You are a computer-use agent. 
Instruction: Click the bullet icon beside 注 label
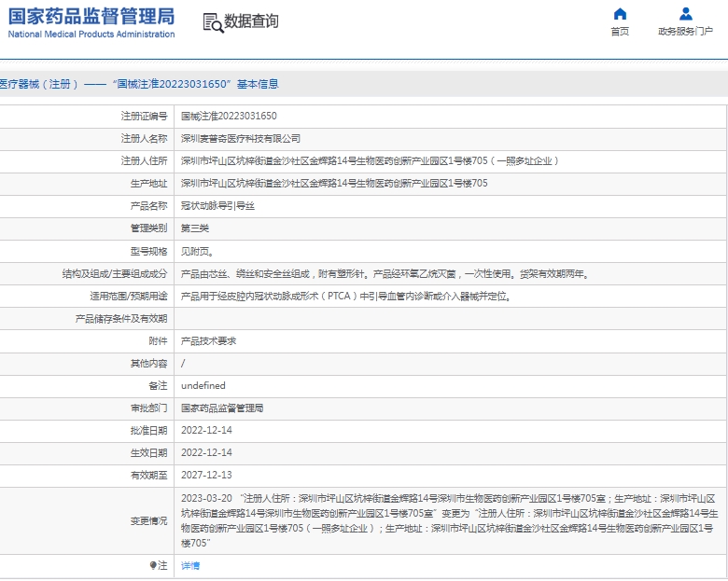click(153, 565)
